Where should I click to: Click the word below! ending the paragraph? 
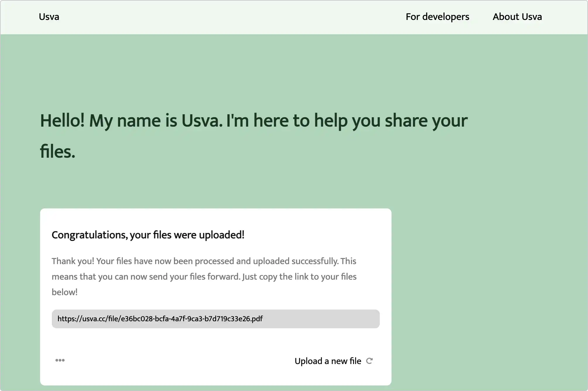pos(65,292)
